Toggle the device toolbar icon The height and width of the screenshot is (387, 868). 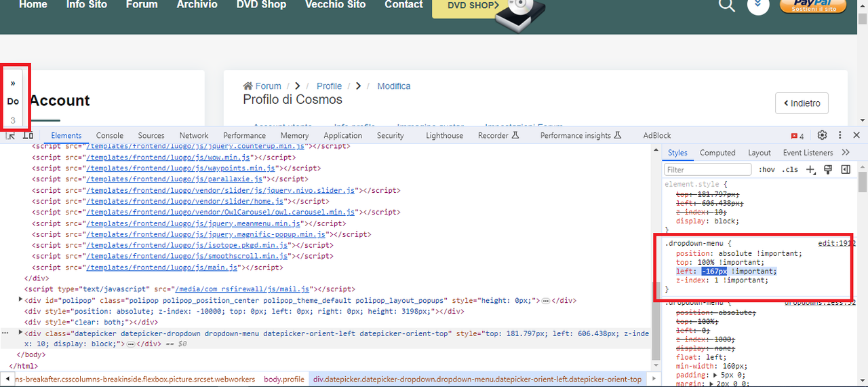click(x=28, y=135)
